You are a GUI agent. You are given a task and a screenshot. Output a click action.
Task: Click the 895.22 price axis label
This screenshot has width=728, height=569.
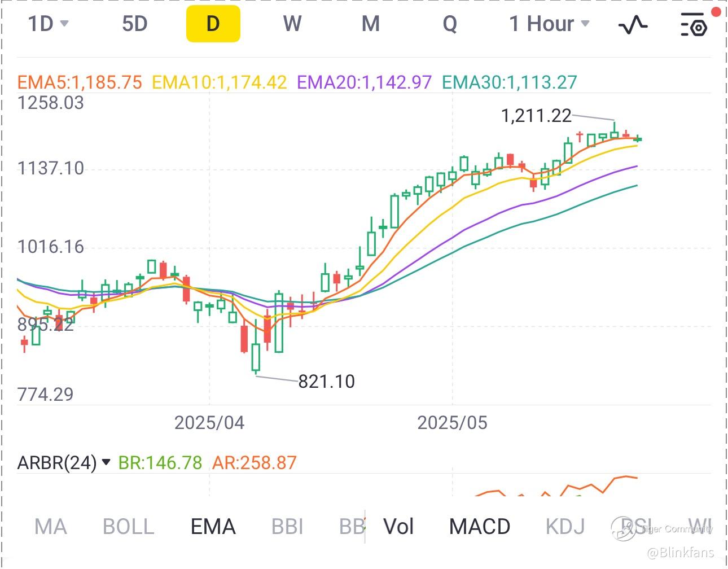[46, 325]
